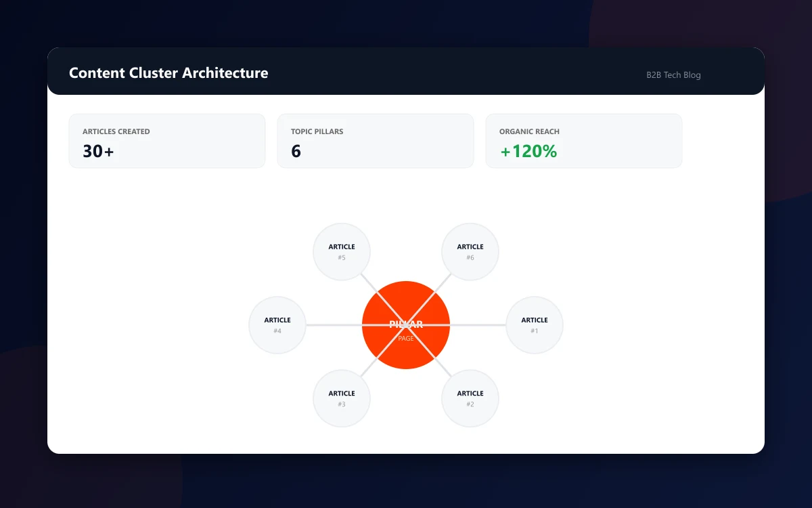
Task: Select the Article #1 circle node
Action: pyautogui.click(x=535, y=325)
